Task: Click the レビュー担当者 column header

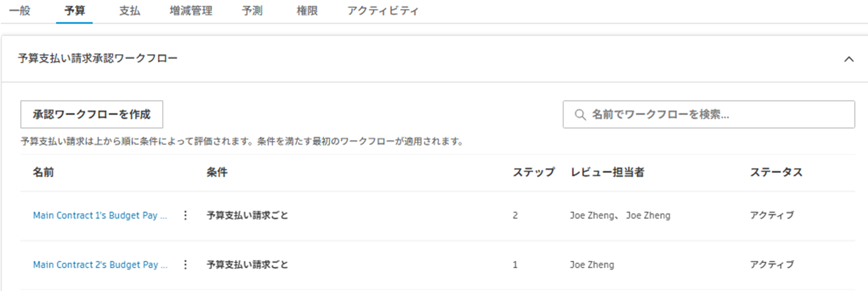Action: point(607,172)
